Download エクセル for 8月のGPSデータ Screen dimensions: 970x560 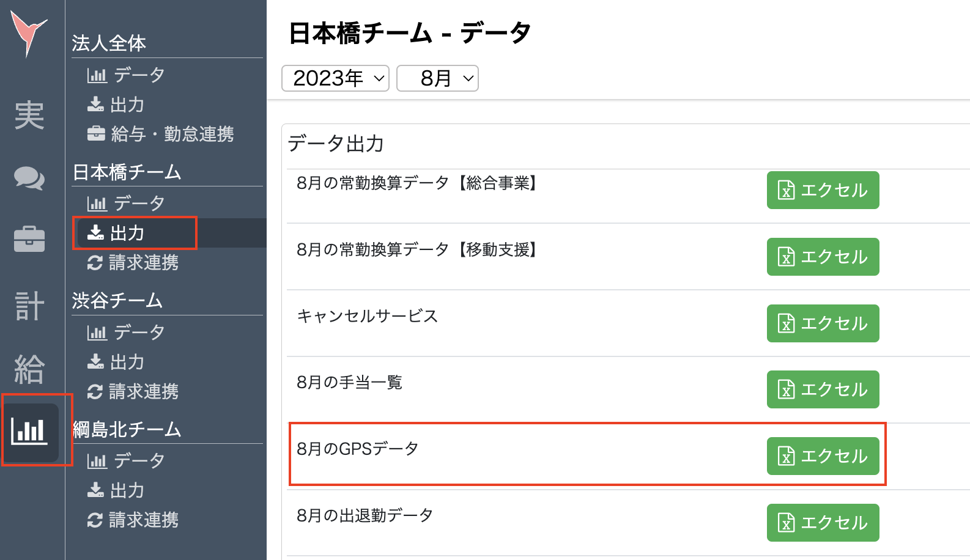[823, 456]
